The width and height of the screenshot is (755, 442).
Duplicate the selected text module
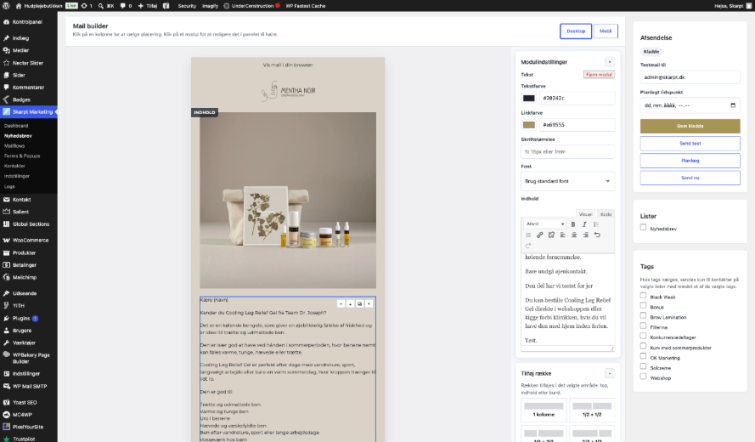360,304
